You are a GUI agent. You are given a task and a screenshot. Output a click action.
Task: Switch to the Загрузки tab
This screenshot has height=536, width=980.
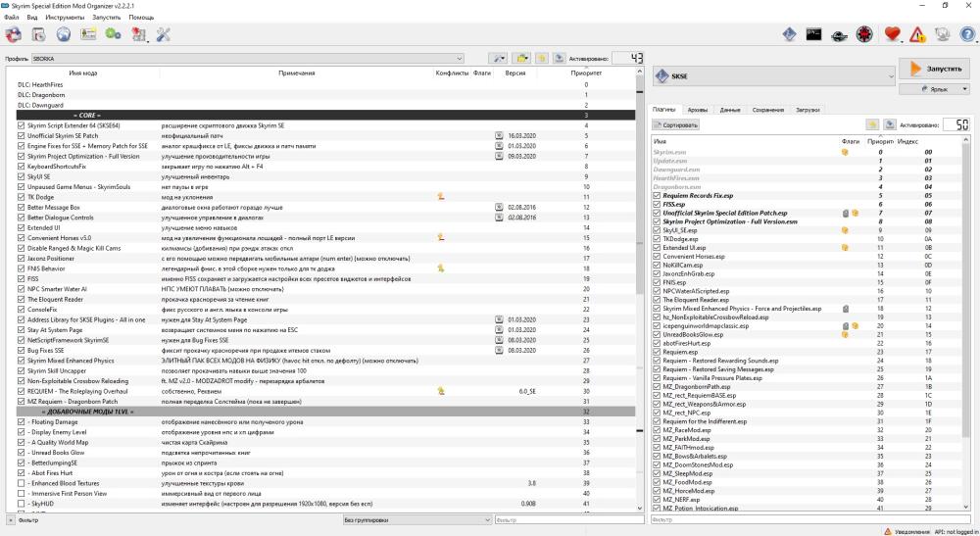pos(808,110)
